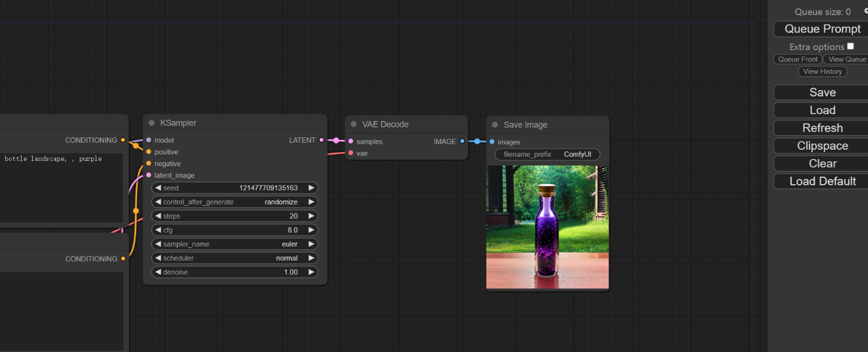868x352 pixels.
Task: Open the sampler_name euler dropdown
Action: click(235, 244)
